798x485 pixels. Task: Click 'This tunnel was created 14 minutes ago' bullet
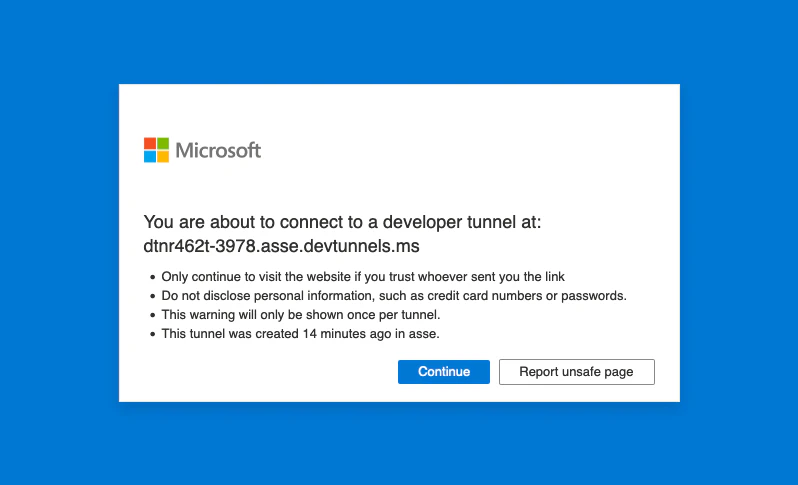(x=300, y=334)
